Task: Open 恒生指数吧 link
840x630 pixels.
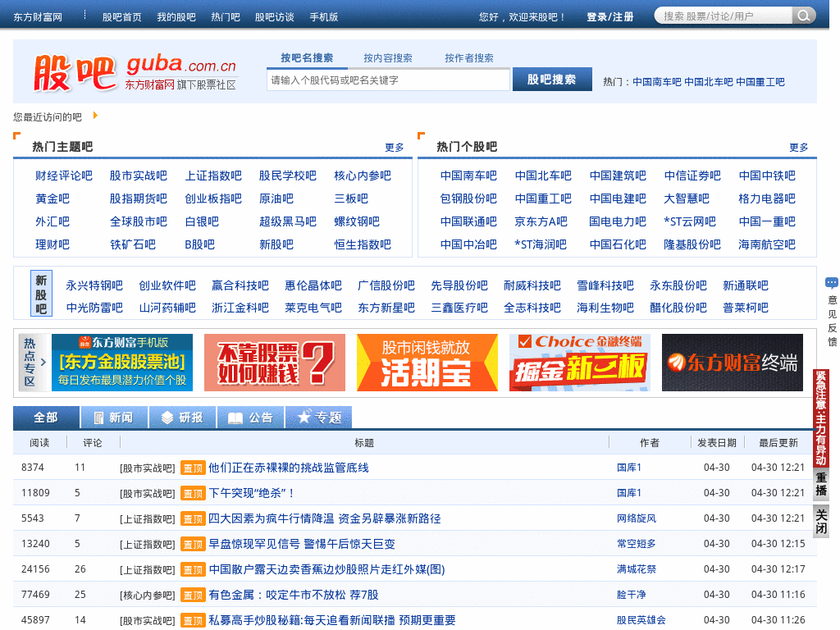Action: pyautogui.click(x=363, y=244)
